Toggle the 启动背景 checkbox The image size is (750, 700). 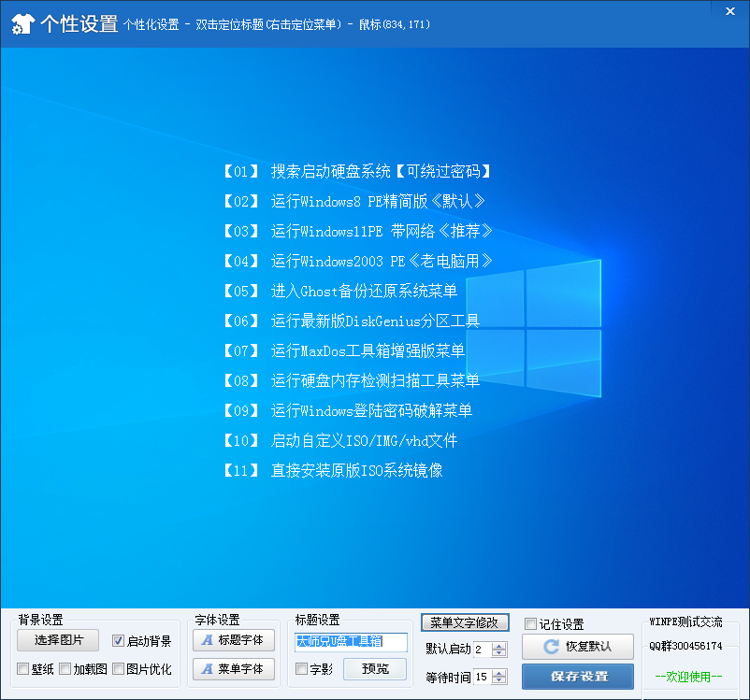coord(118,641)
